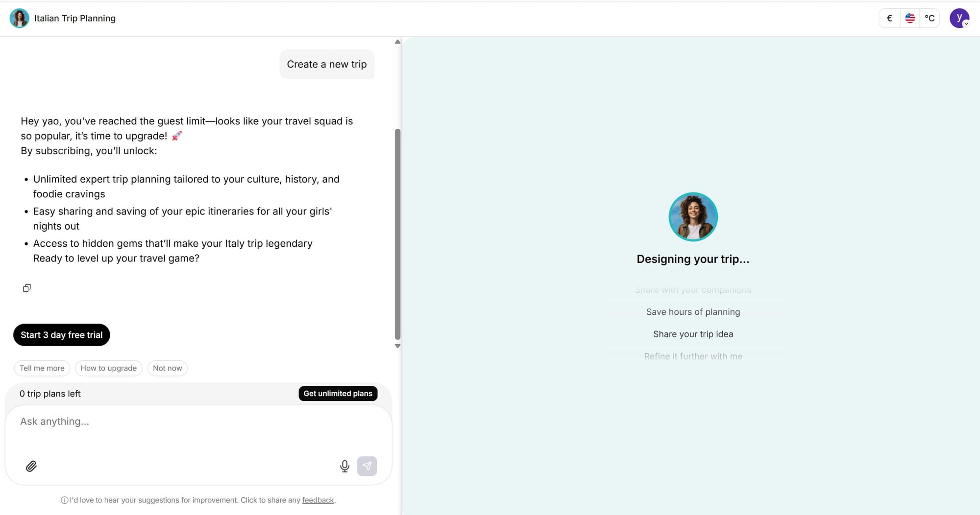Start the 3 day free trial

pos(62,335)
